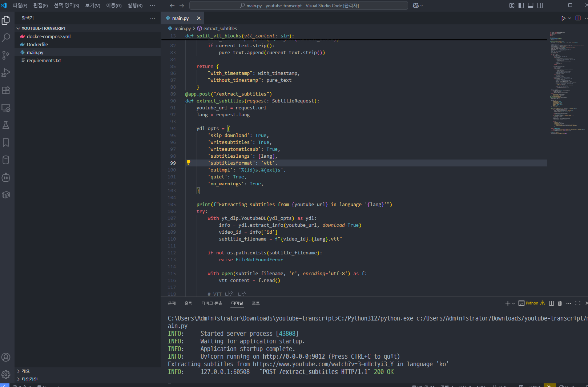Open the Testing flask view
This screenshot has width=588, height=387.
pos(6,125)
